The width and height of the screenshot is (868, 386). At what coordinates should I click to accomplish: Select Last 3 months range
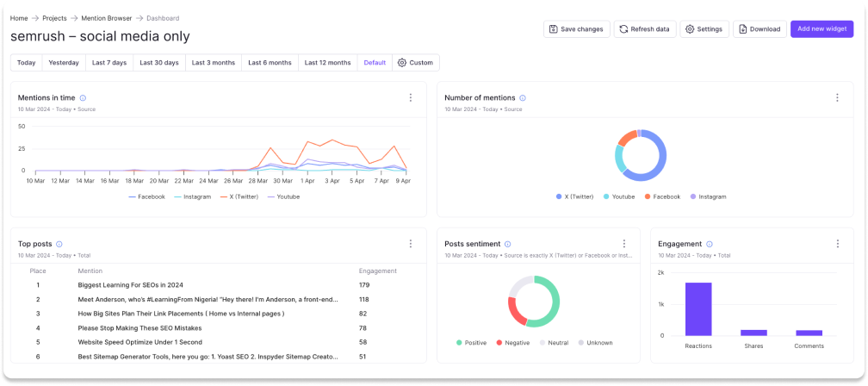(x=214, y=63)
